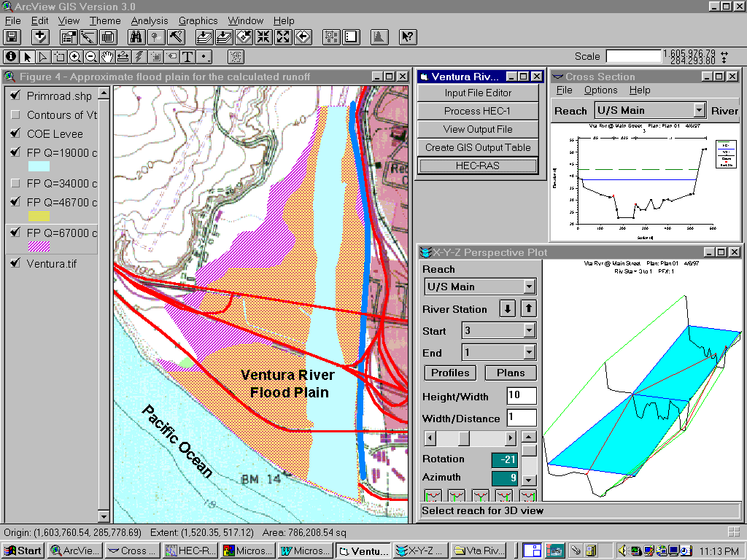Select the Identify tool
This screenshot has width=747, height=560.
click(x=11, y=57)
